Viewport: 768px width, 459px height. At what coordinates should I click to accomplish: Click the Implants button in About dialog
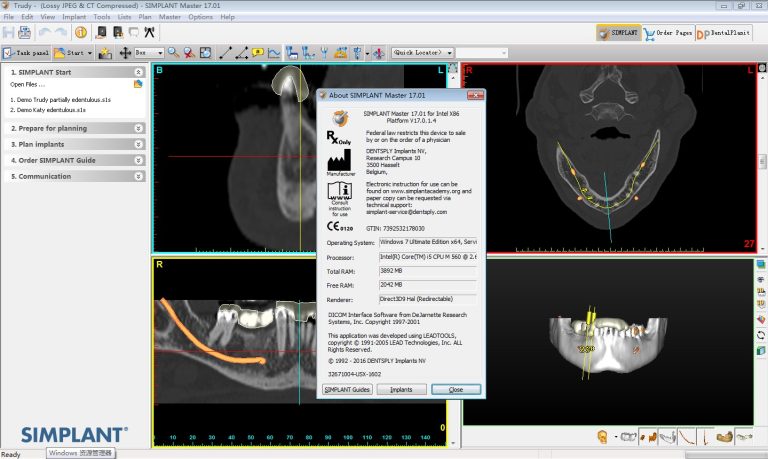401,389
